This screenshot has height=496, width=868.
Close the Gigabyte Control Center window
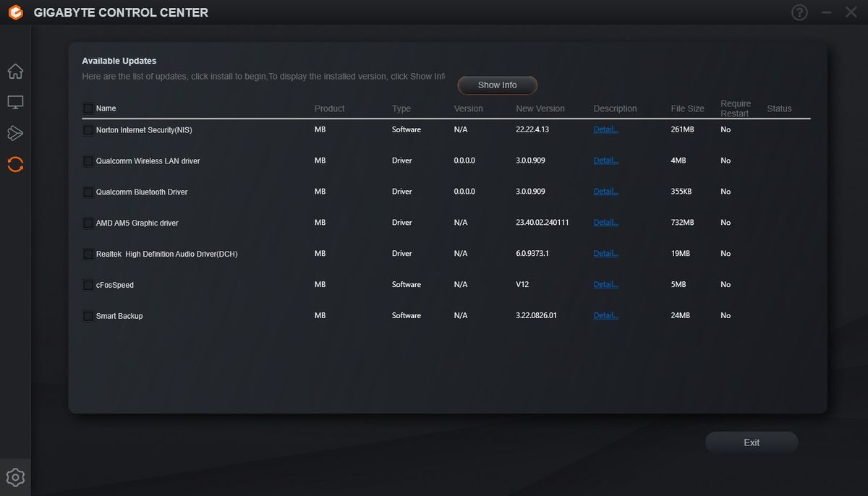[851, 12]
